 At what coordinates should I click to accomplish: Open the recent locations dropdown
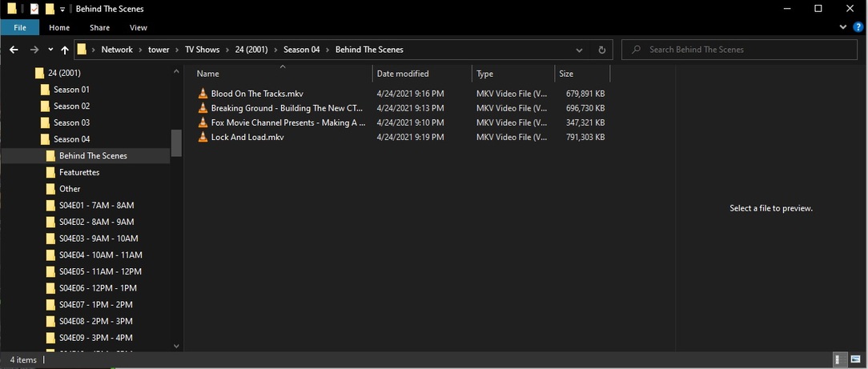50,50
